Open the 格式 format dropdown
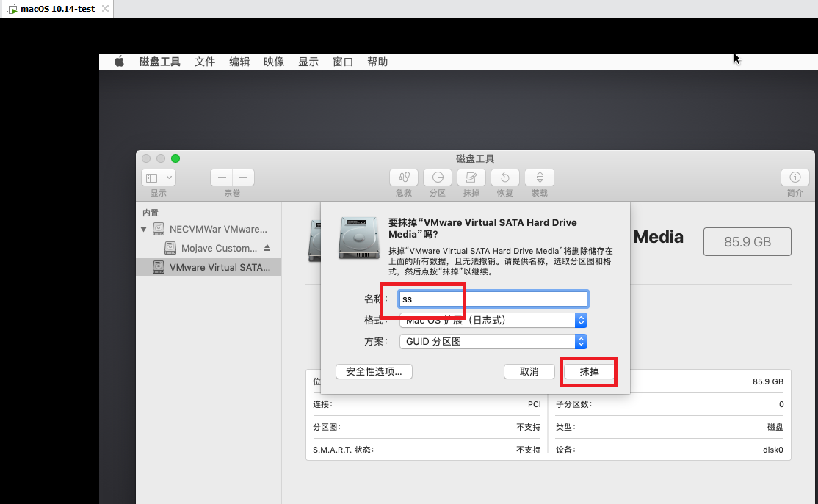The image size is (818, 504). point(493,320)
